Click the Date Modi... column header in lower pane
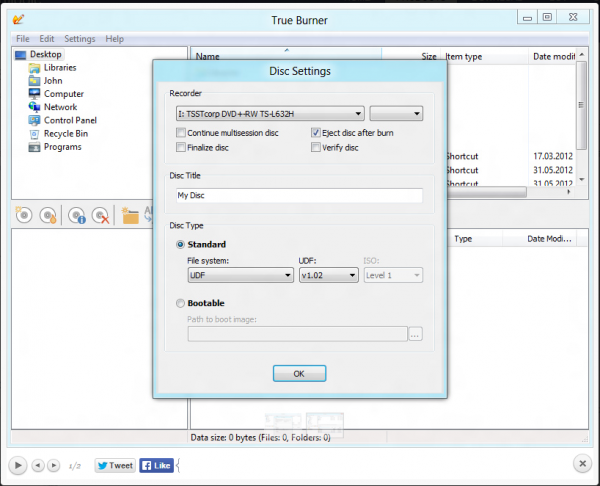The height and width of the screenshot is (486, 600). tap(540, 239)
